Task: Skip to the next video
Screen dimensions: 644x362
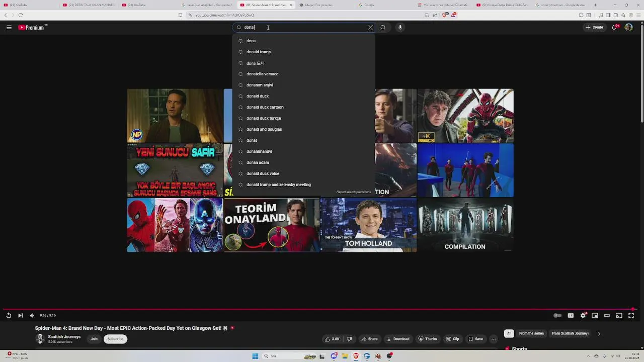Action: [20, 315]
